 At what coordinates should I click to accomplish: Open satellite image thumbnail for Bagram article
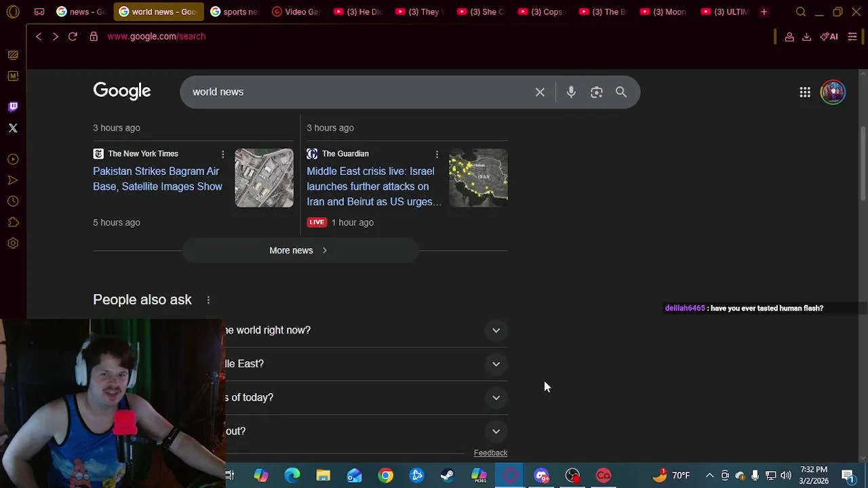click(x=264, y=178)
